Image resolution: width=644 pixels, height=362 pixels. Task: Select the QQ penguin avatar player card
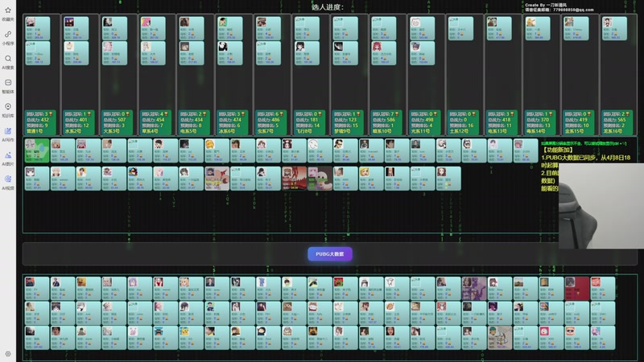point(139,179)
